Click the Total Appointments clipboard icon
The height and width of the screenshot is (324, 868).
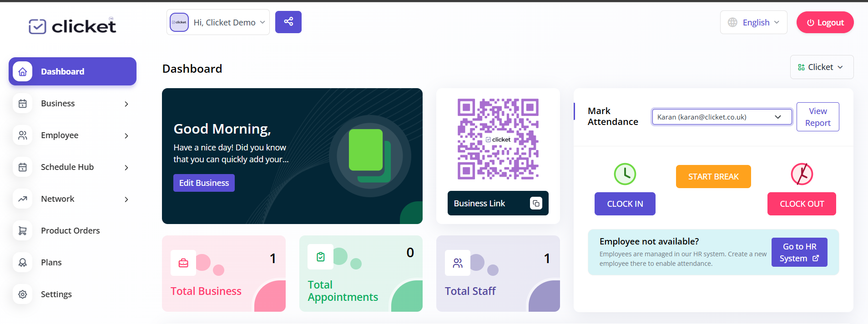pos(321,257)
